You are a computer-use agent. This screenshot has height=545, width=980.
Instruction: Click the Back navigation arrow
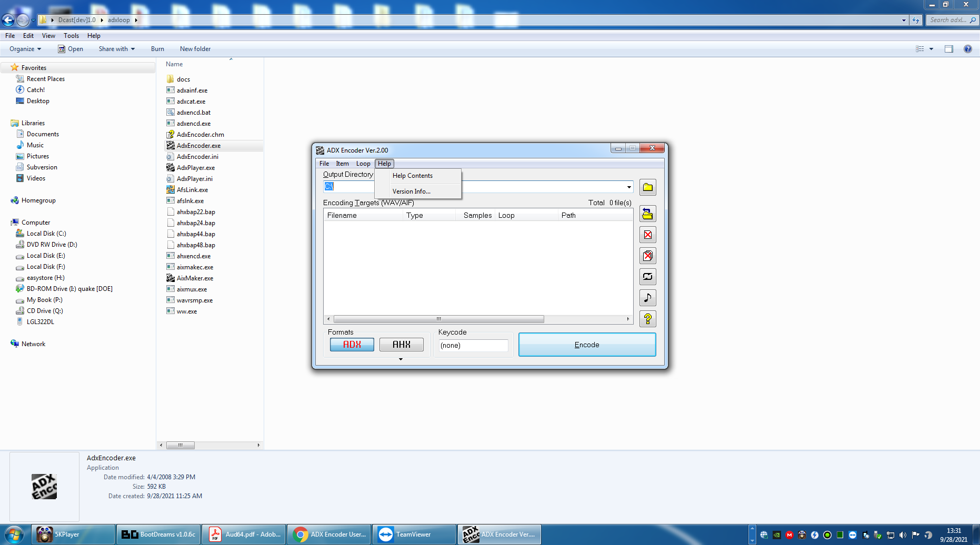point(8,20)
